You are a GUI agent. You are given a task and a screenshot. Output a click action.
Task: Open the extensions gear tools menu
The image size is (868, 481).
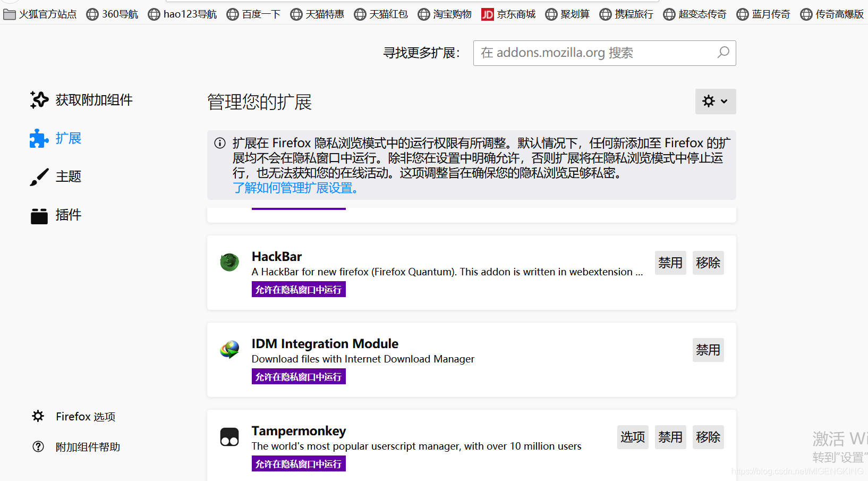(716, 102)
